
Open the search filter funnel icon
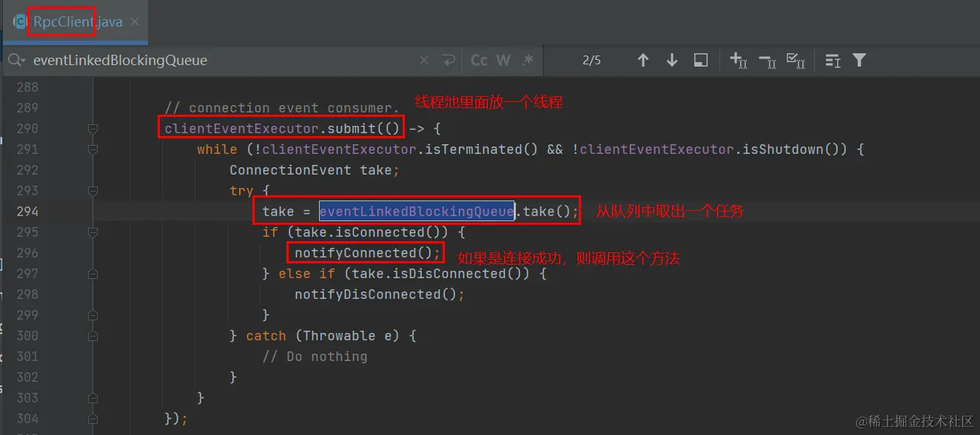pyautogui.click(x=859, y=60)
